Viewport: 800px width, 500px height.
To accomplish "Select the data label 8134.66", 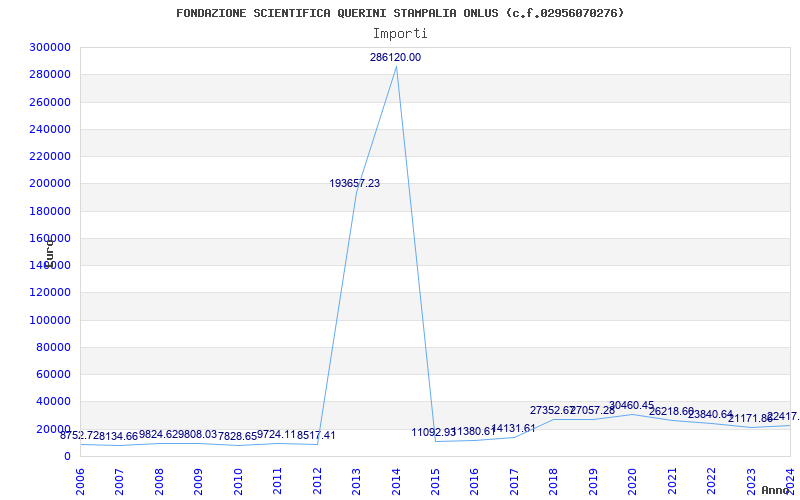I will click(118, 437).
